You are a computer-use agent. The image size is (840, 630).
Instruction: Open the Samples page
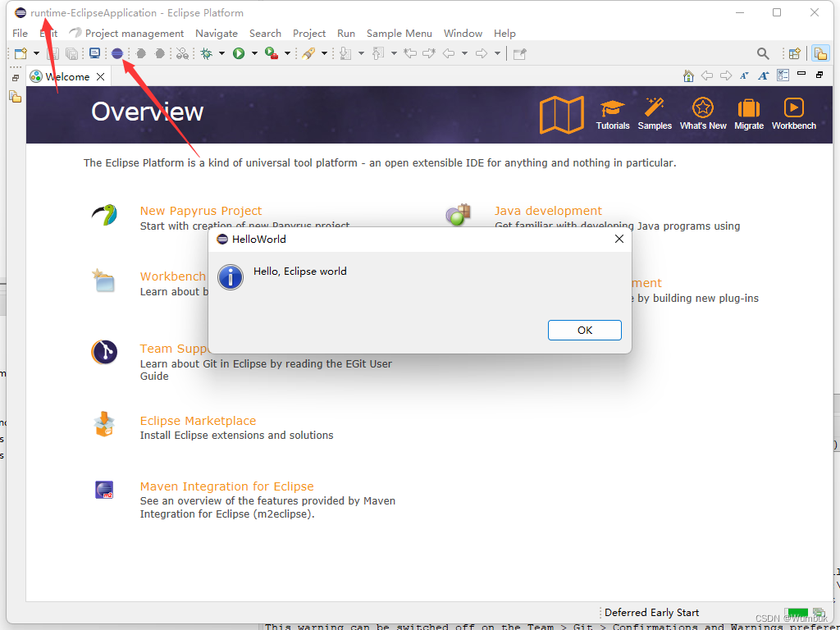(x=655, y=114)
